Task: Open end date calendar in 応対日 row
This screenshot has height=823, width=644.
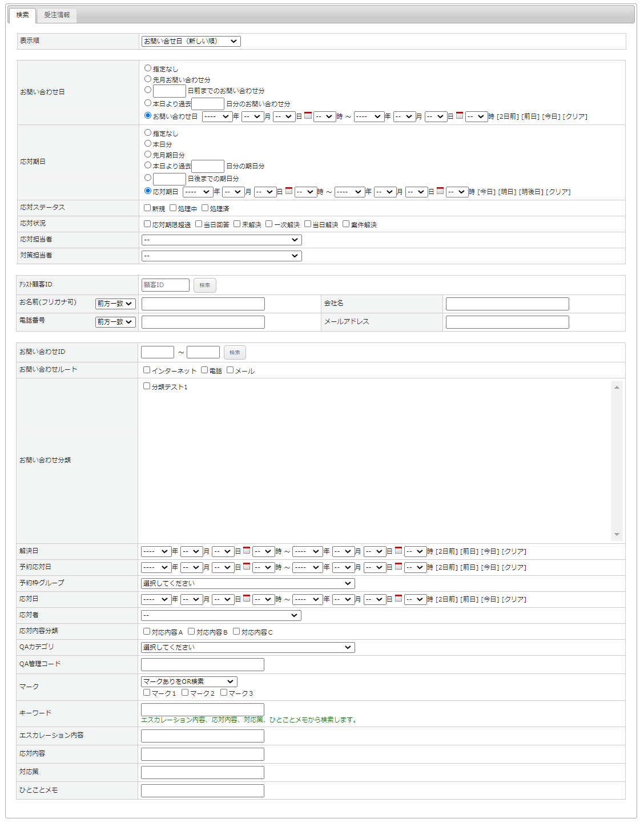Action: coord(399,599)
